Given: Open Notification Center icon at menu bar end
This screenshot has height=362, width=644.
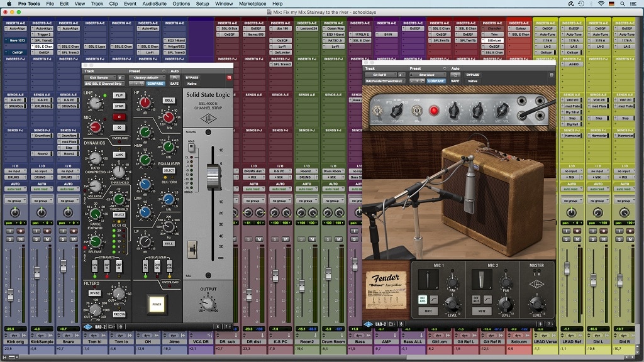Looking at the screenshot, I should click(635, 4).
